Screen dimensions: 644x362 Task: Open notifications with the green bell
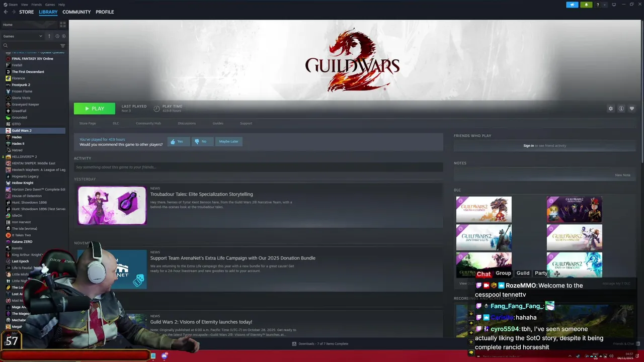[x=586, y=5]
